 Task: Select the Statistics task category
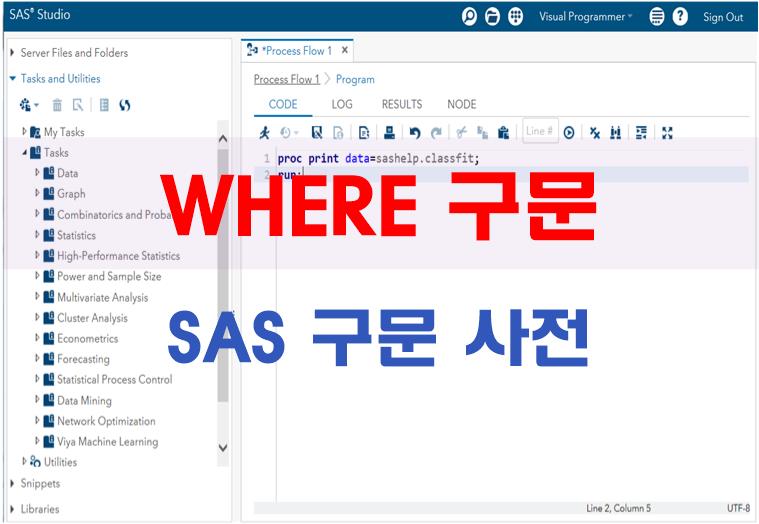point(76,235)
